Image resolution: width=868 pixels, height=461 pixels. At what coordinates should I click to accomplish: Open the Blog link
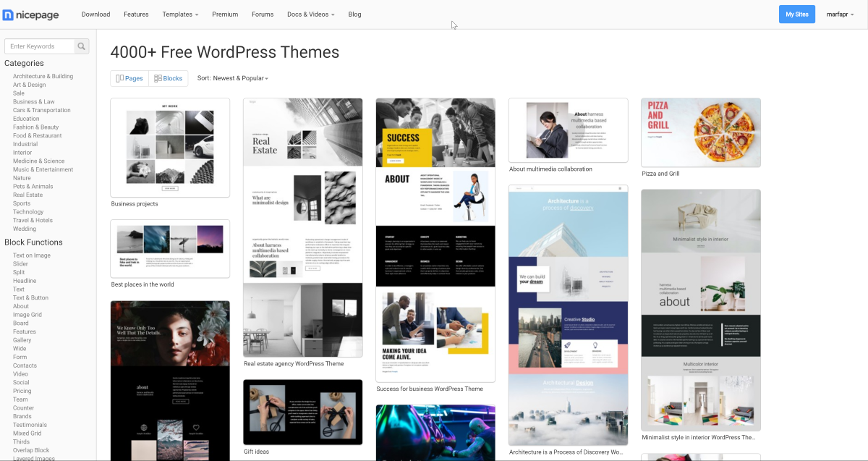click(x=354, y=14)
